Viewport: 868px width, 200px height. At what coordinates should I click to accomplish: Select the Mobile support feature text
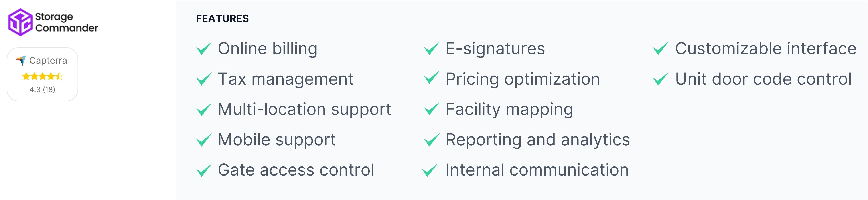277,140
